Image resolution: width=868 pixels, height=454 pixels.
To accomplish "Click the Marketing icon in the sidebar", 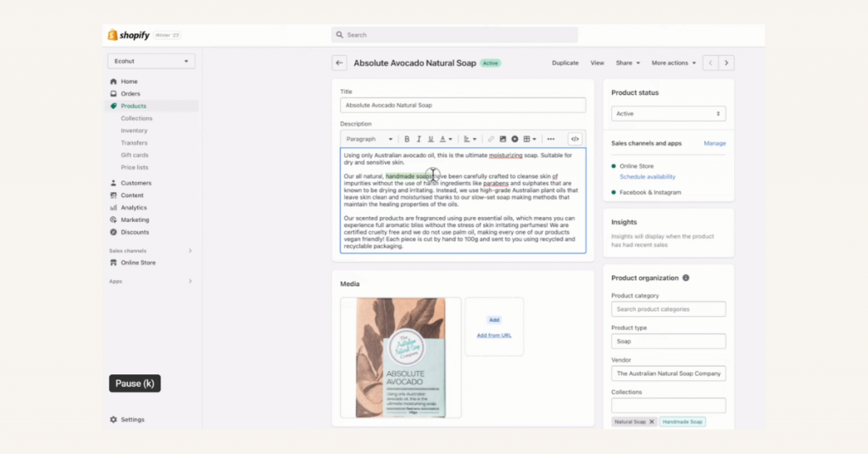I will tap(114, 219).
